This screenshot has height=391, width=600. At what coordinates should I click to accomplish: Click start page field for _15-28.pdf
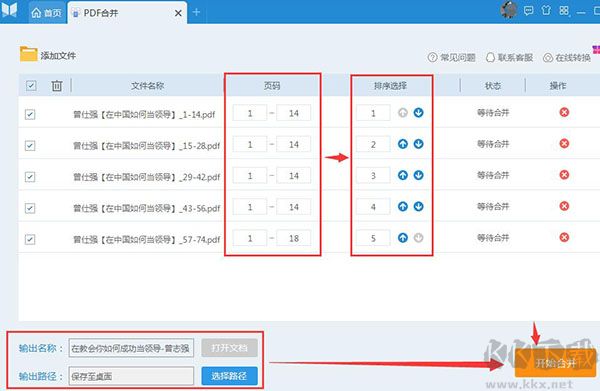tap(249, 145)
